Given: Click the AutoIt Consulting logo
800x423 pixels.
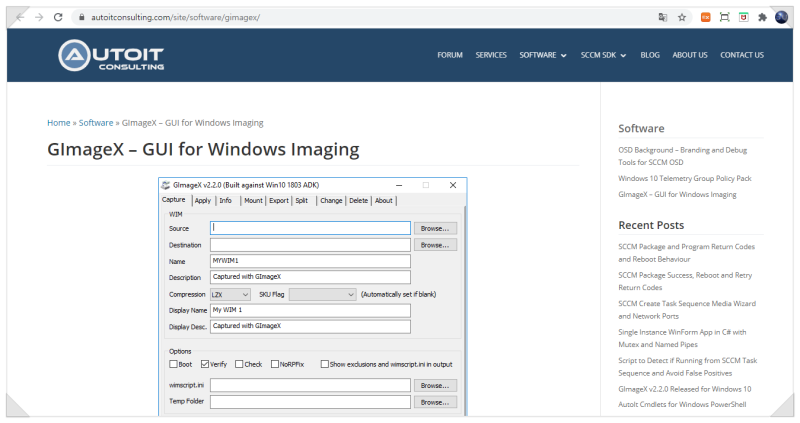Looking at the screenshot, I should (x=111, y=55).
